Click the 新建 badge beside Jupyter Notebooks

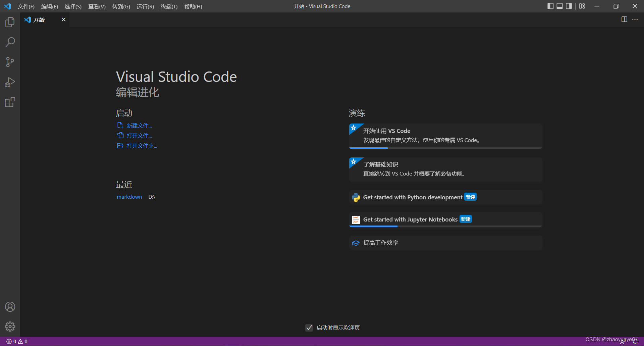click(x=466, y=219)
